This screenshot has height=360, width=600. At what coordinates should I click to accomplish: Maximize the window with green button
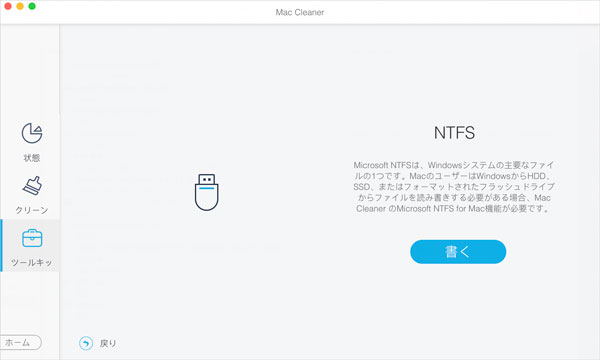(x=32, y=6)
